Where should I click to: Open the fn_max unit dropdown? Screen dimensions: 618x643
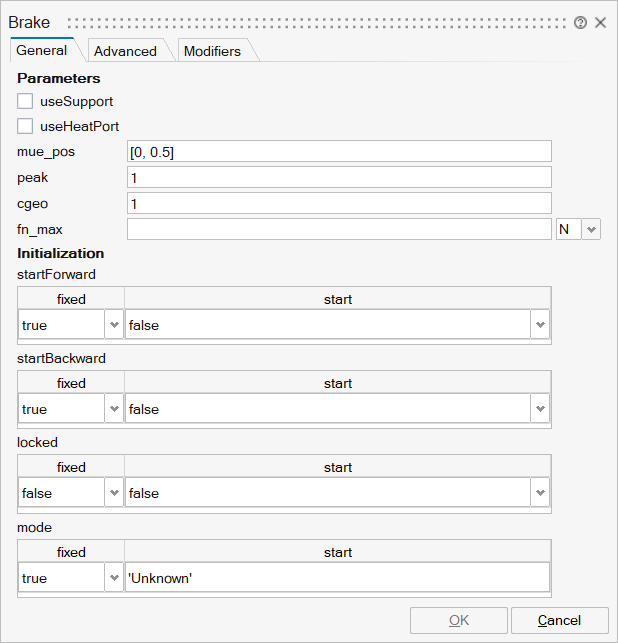click(590, 229)
